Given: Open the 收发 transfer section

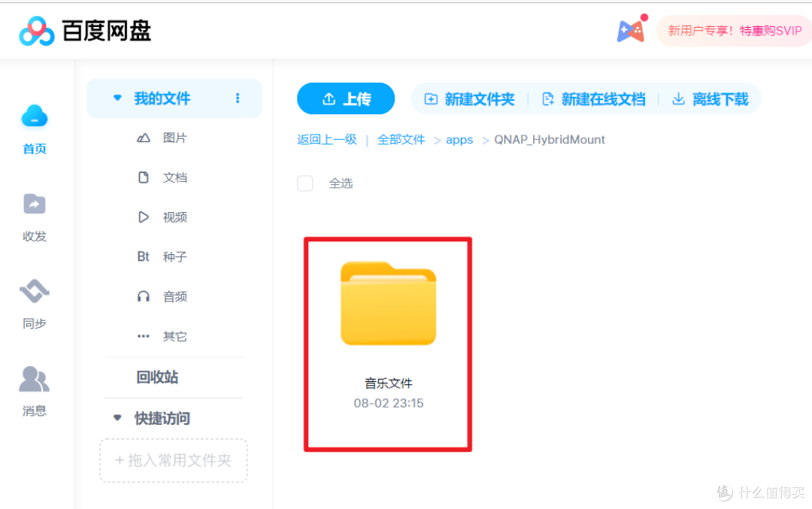Looking at the screenshot, I should pyautogui.click(x=35, y=217).
